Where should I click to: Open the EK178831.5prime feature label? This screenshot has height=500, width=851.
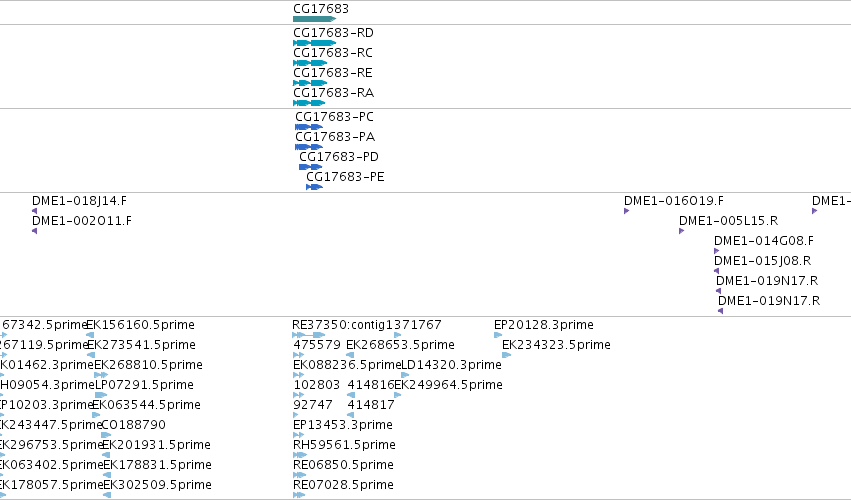[157, 465]
